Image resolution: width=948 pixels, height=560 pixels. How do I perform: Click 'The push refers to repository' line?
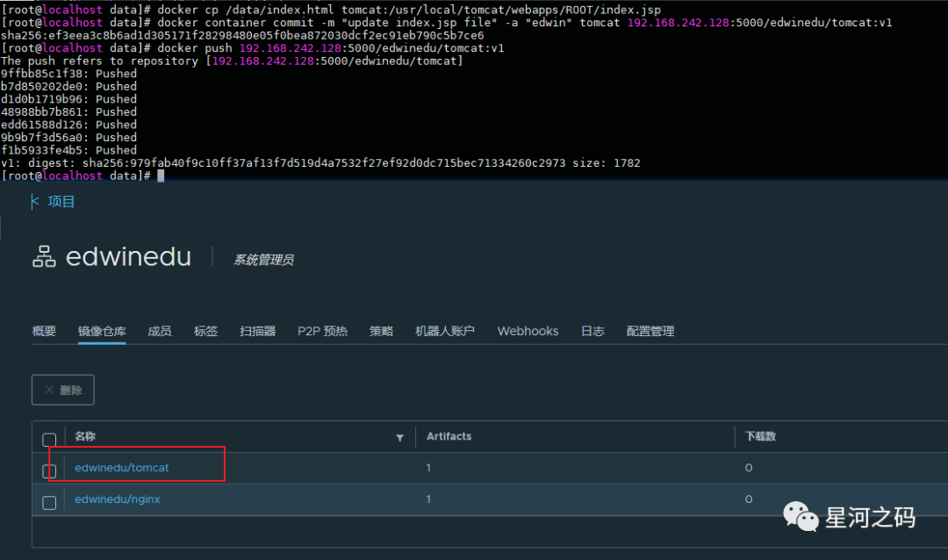click(232, 61)
